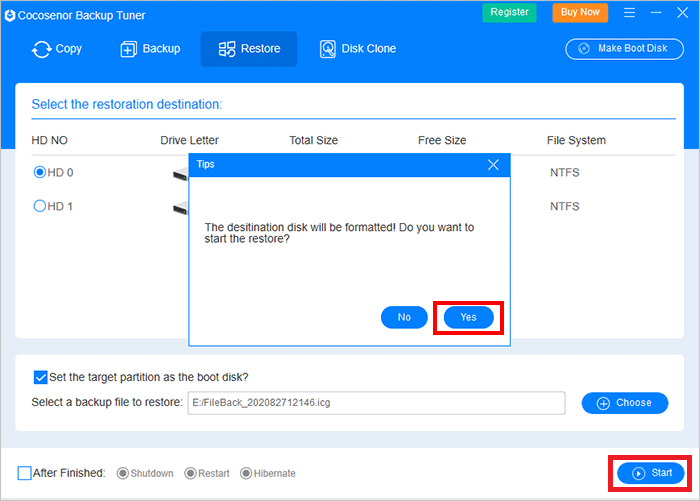Click No in the Tips dialog
Image resolution: width=700 pixels, height=501 pixels.
point(404,317)
